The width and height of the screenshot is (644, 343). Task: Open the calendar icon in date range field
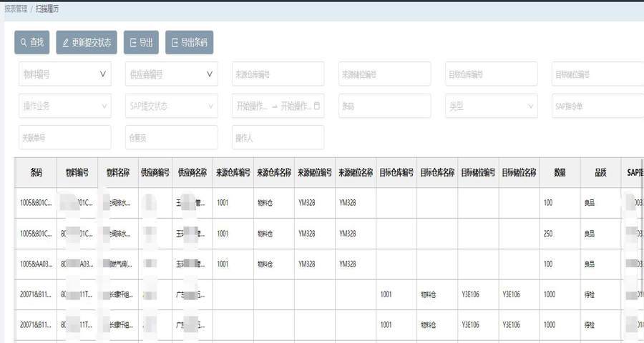317,106
